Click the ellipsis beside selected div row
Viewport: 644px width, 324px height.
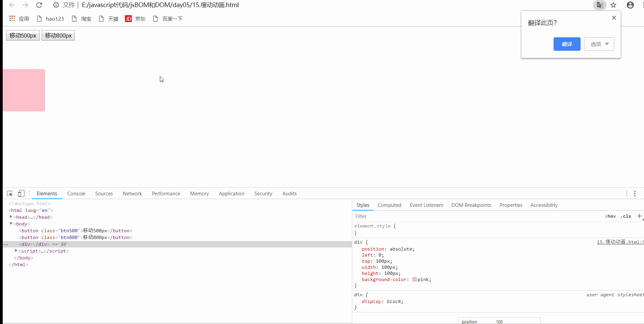pos(6,244)
